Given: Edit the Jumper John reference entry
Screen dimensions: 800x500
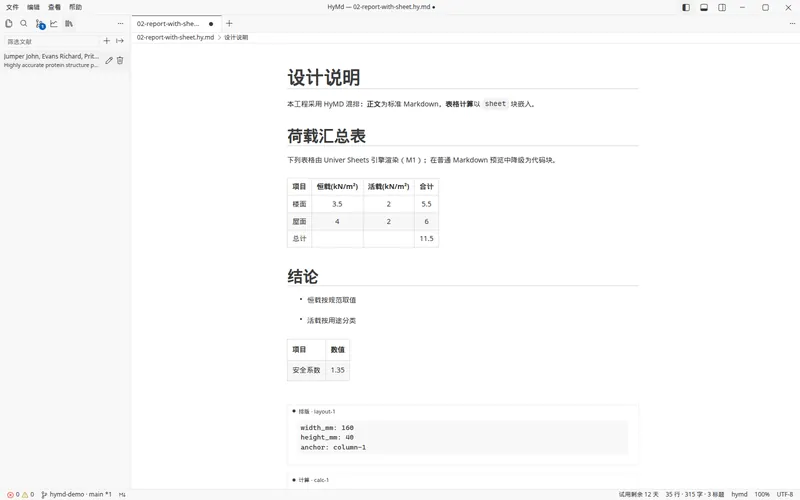Looking at the screenshot, I should [x=109, y=60].
